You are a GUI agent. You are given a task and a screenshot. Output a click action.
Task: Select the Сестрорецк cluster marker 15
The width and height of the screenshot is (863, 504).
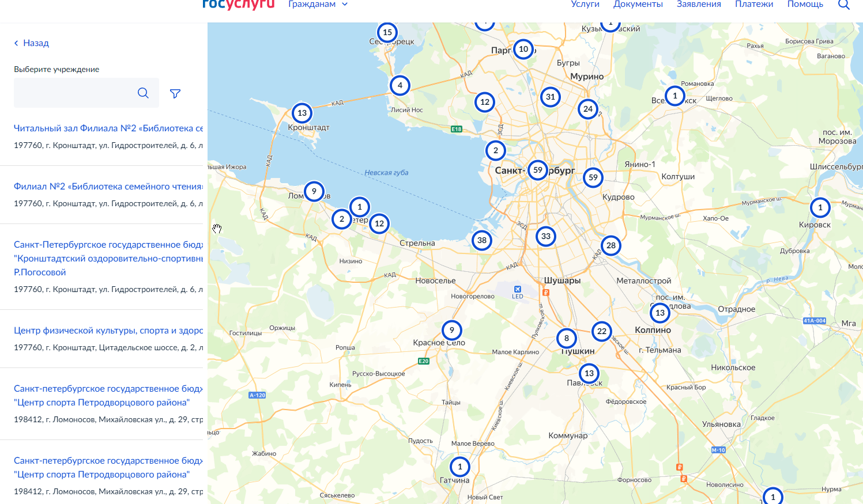387,32
